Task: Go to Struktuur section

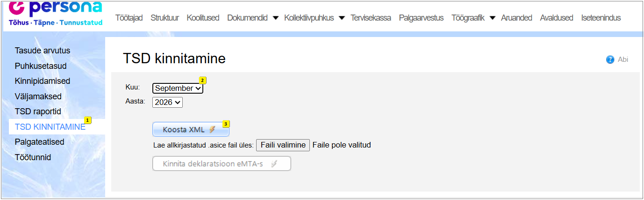Action: (165, 18)
